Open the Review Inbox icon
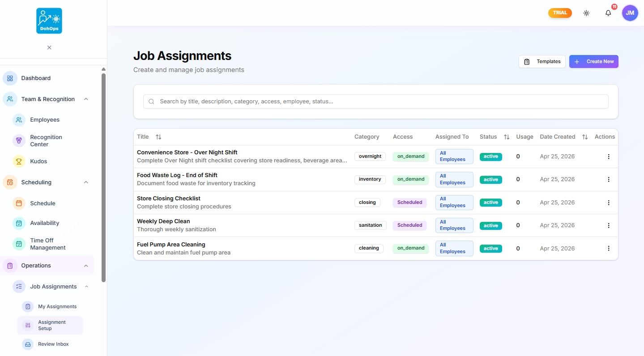The image size is (644, 356). (28, 344)
